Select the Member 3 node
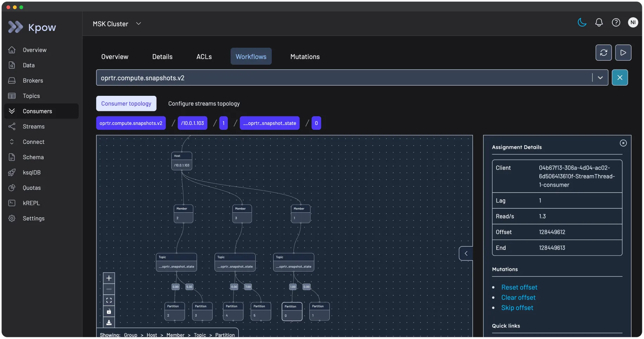Image resolution: width=644 pixels, height=339 pixels. tap(242, 214)
